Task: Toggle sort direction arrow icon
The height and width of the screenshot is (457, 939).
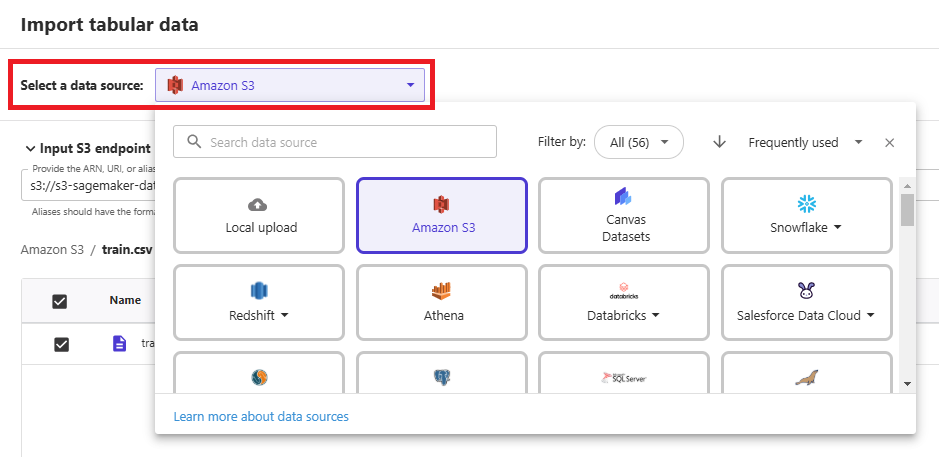Action: [x=719, y=142]
